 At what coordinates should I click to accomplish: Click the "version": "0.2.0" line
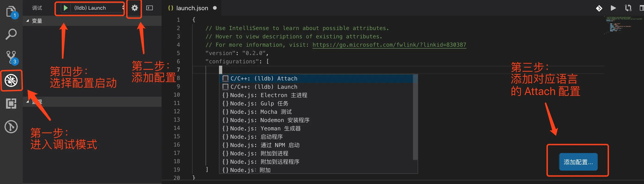[237, 53]
